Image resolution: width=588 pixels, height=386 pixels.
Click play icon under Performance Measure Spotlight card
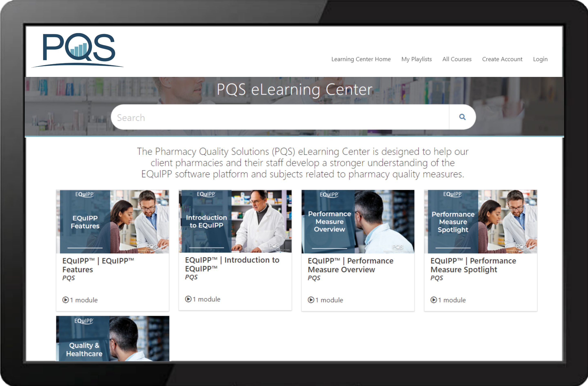coord(434,300)
